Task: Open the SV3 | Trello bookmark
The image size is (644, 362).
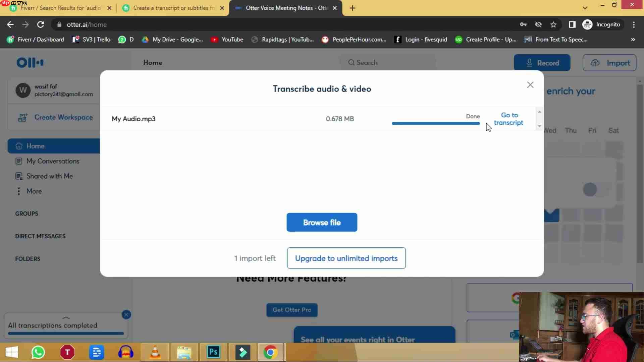Action: coord(91,40)
